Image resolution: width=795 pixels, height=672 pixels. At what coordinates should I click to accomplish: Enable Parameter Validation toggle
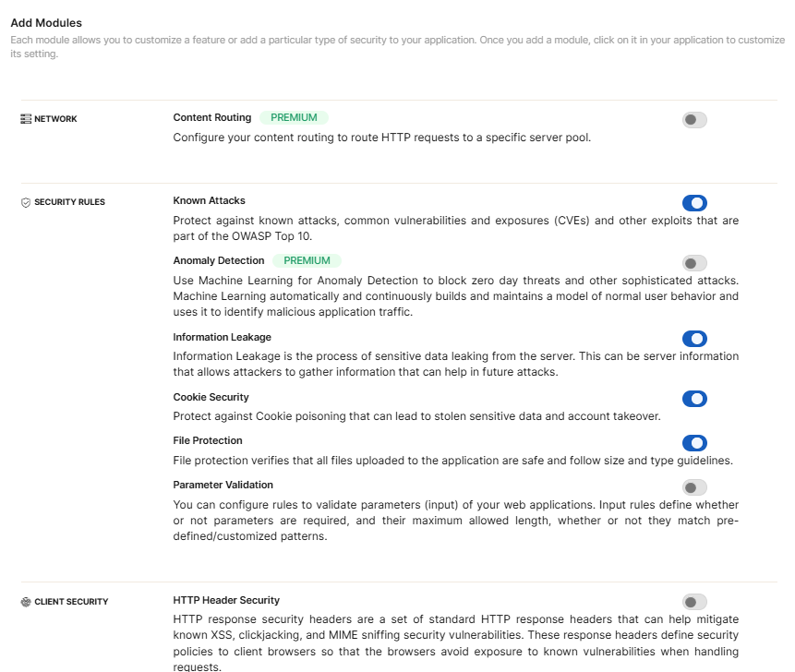[x=694, y=487]
